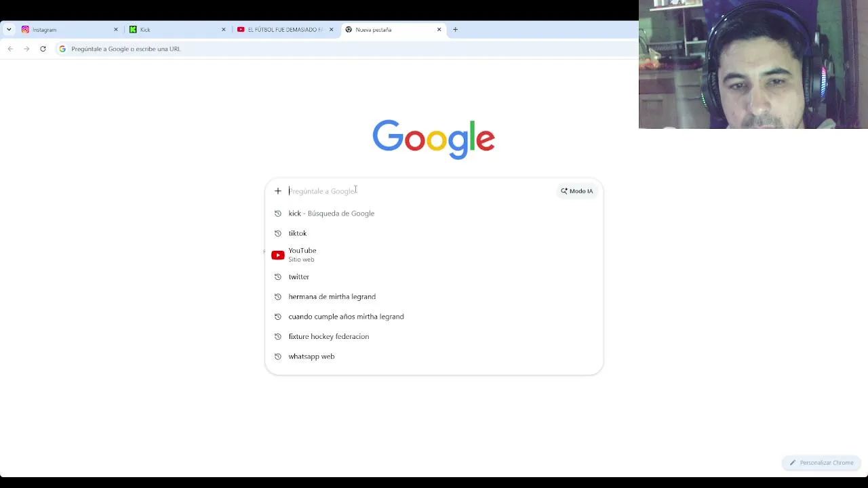
Task: Choose the whatsapp web suggestion
Action: [434, 357]
